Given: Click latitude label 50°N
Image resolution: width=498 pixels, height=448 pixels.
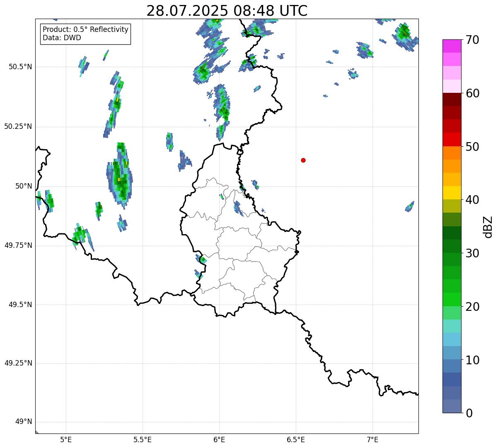Looking at the screenshot, I should (x=23, y=186).
